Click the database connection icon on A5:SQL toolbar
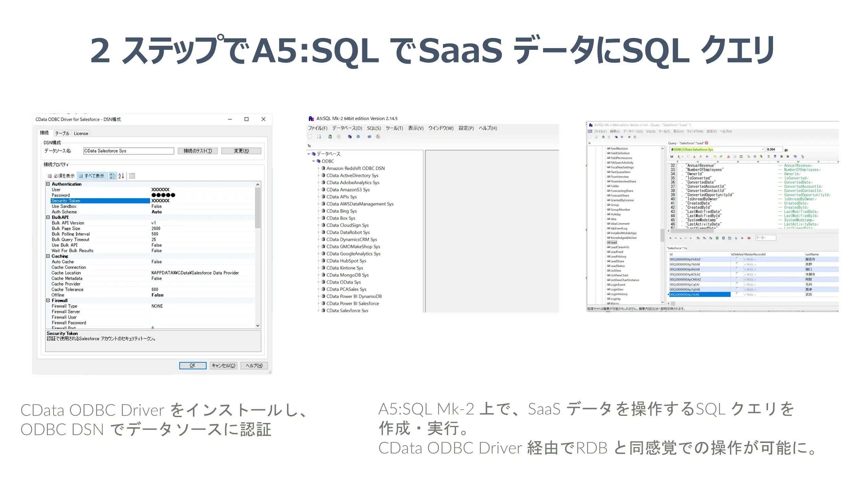868x488 pixels. 349,137
